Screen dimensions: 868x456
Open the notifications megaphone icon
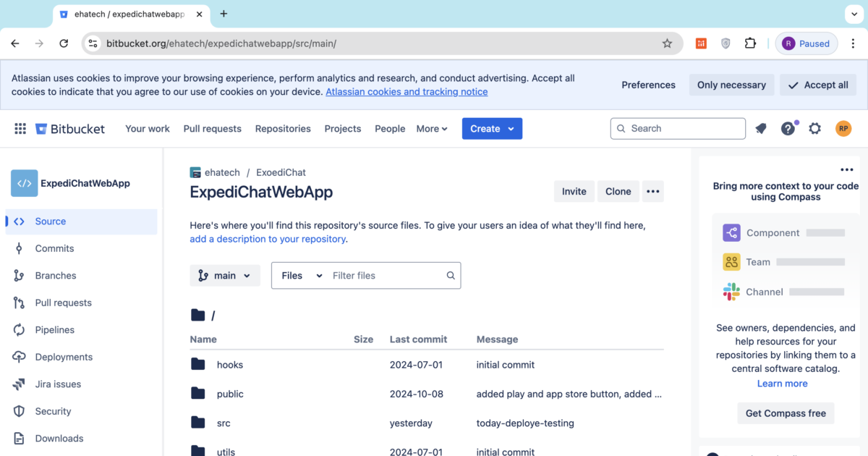761,129
